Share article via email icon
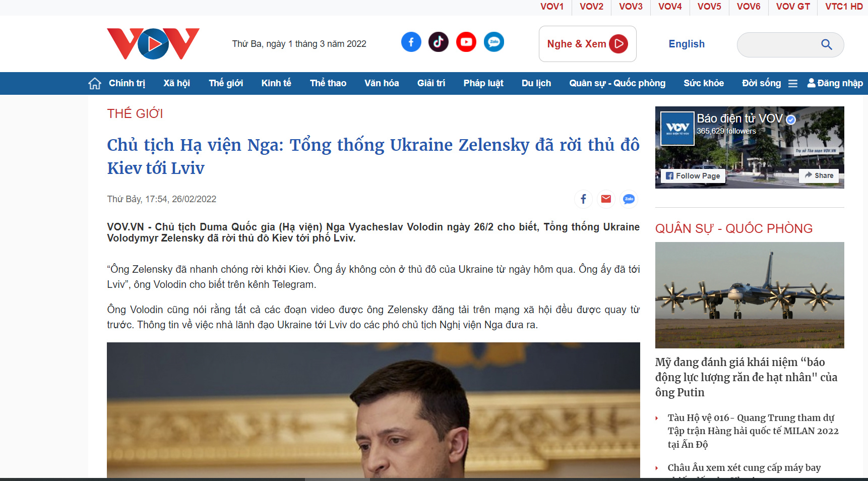Screen dimensions: 868x481 [x=606, y=199]
